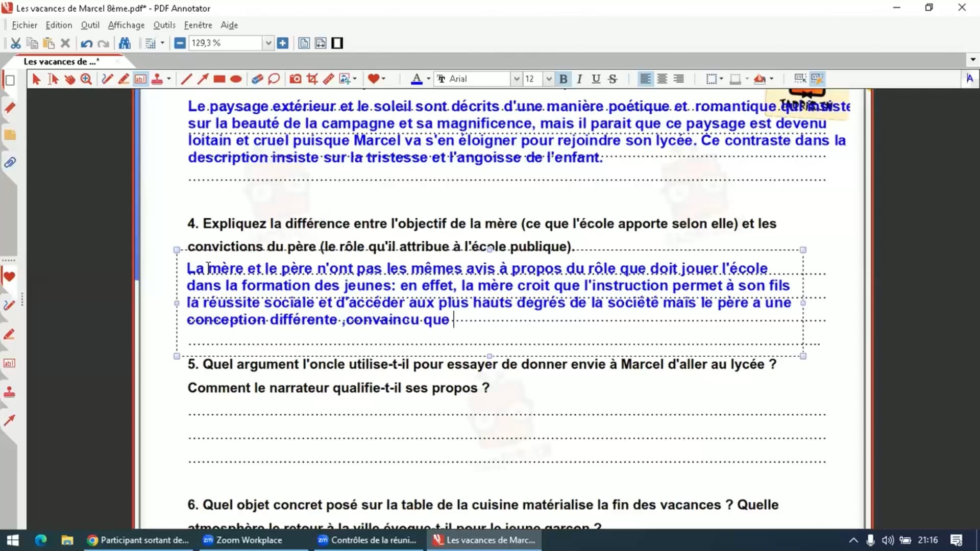Select the Eraser tool
The image size is (980, 551).
pyautogui.click(x=257, y=79)
